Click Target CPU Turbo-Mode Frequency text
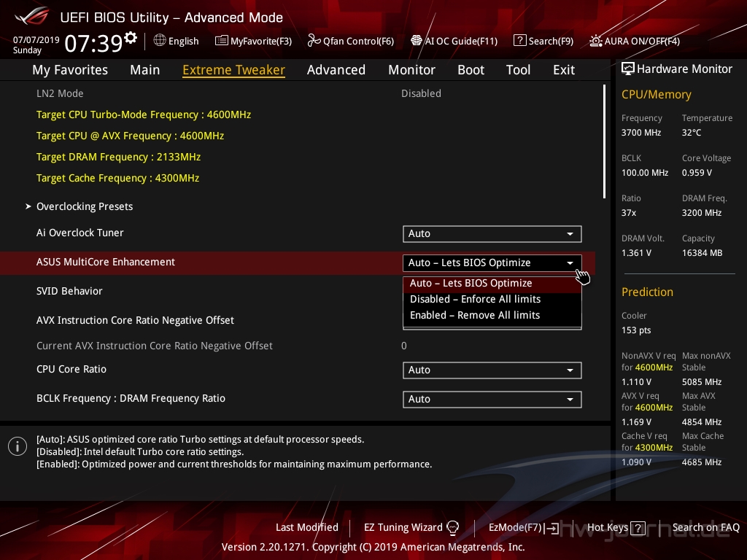This screenshot has height=560, width=747. [144, 114]
